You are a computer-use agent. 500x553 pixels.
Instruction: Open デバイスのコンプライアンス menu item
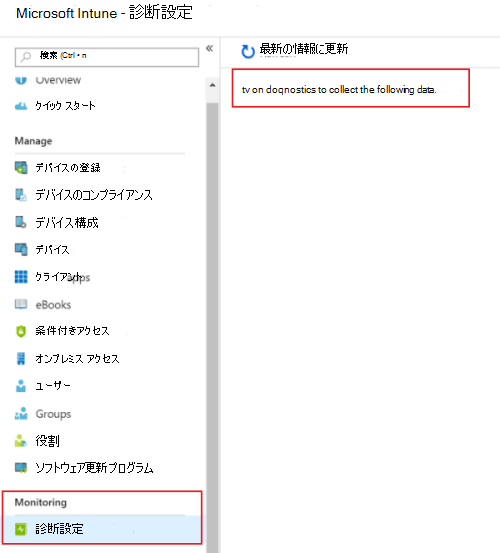coord(94,195)
